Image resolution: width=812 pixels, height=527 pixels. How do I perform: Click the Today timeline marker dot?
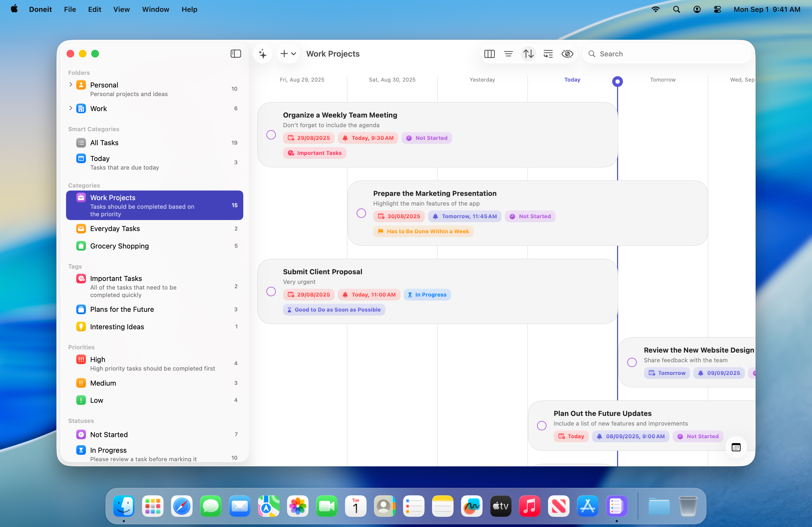click(617, 82)
